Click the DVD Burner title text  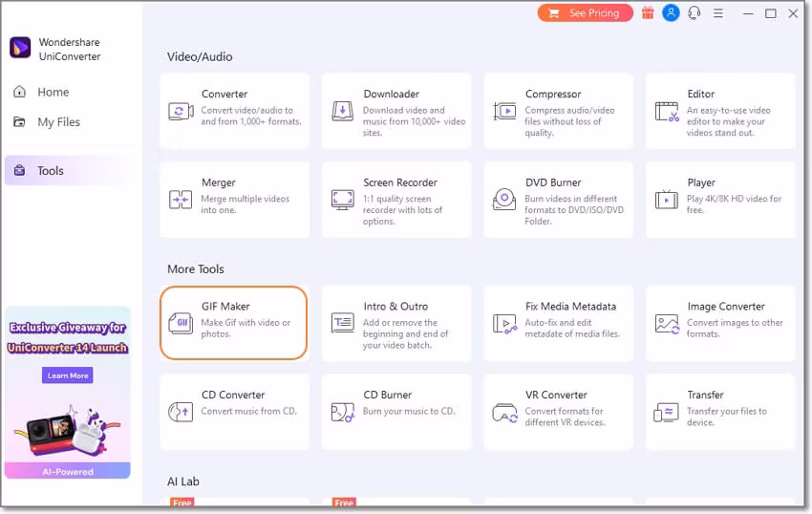(x=553, y=182)
